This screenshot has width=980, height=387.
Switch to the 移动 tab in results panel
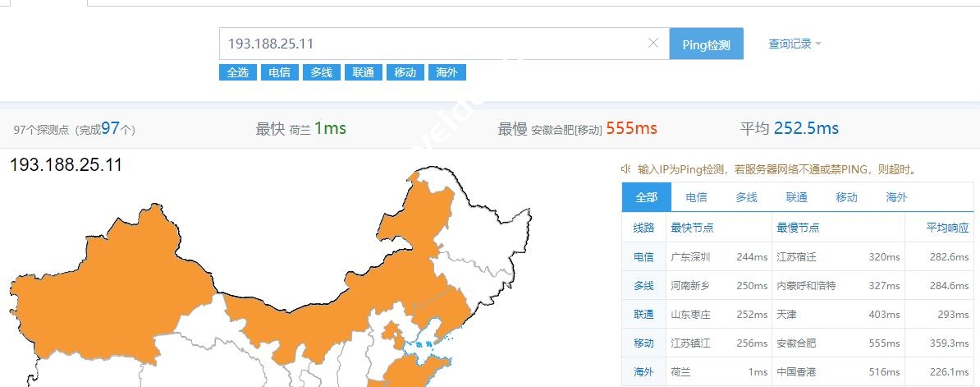(846, 197)
